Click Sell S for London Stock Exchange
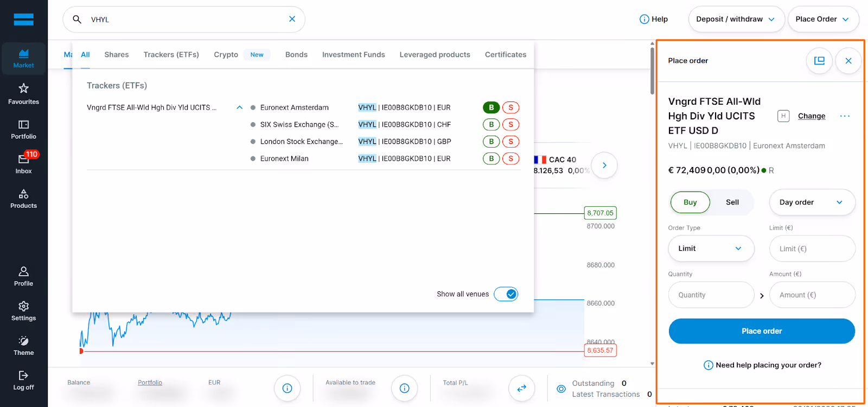This screenshot has height=407, width=868. click(x=510, y=142)
